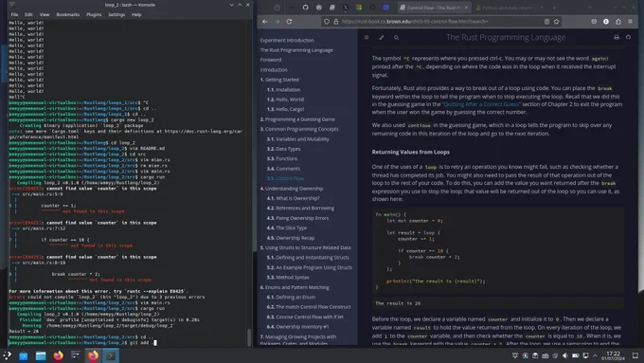Open a new Firefox tab with plus
644x363 pixels.
pos(554,8)
